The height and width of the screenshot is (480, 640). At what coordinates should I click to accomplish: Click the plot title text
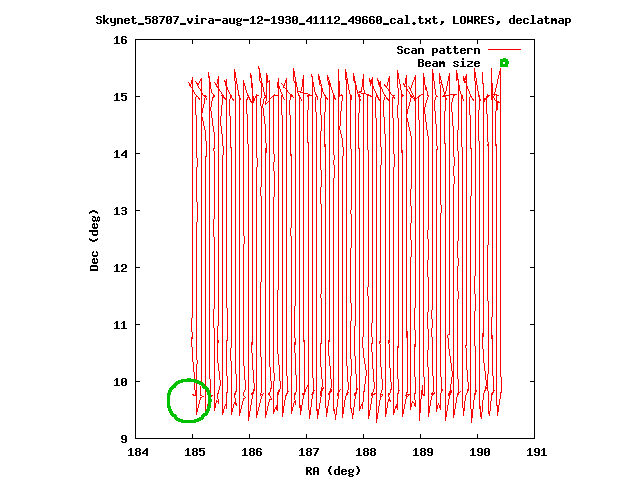(333, 20)
